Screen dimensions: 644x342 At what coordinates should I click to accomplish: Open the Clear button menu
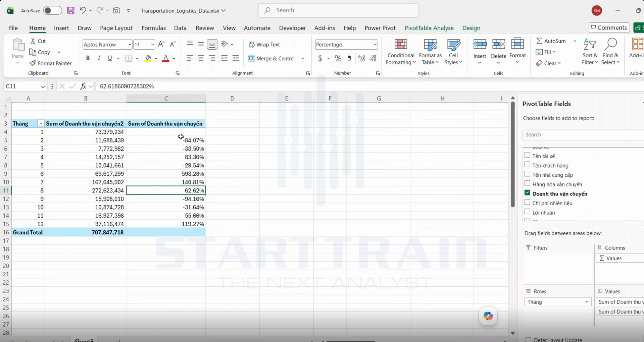pyautogui.click(x=548, y=63)
